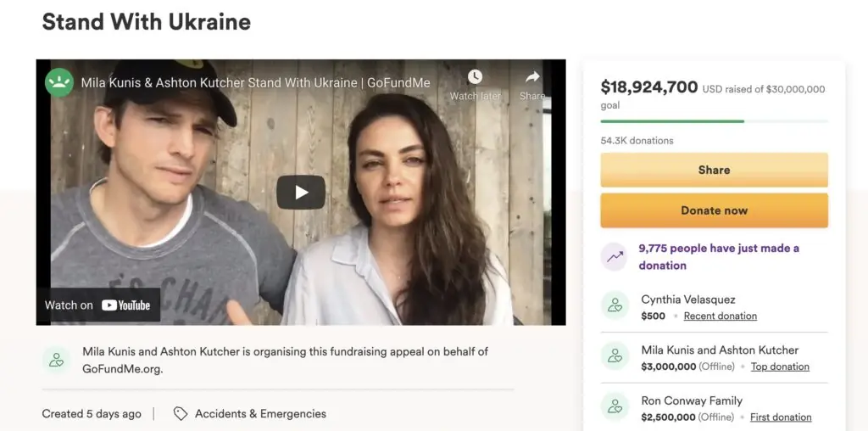The height and width of the screenshot is (431, 868).
Task: Open the GoFundMe channel avatar icon
Action: 59,82
